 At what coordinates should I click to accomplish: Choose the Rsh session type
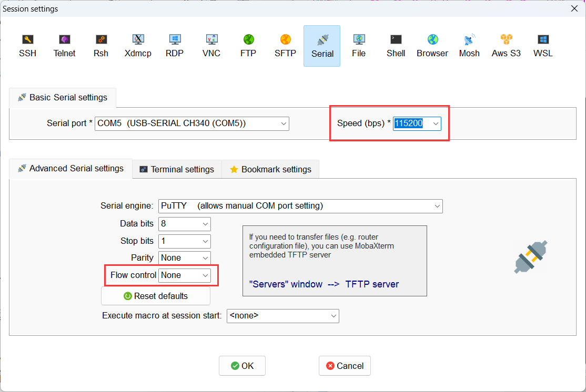point(100,45)
